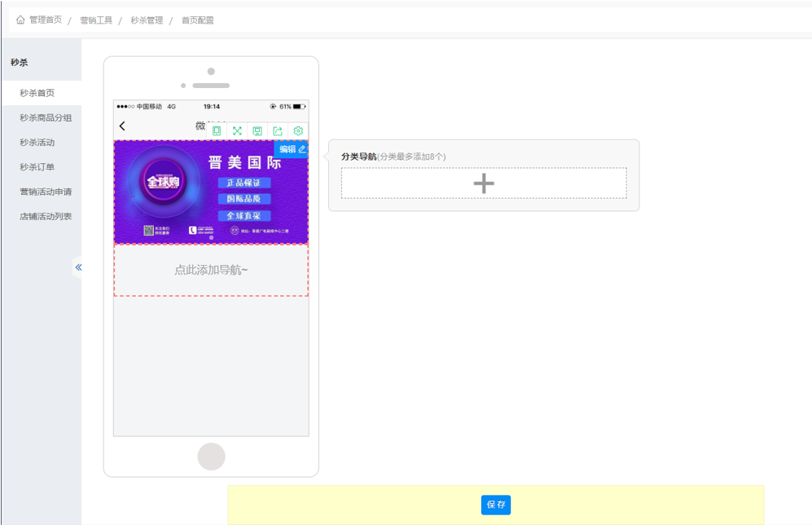Viewport: 812px width, 525px height.
Task: Click the plus to add category navigation
Action: [x=484, y=183]
